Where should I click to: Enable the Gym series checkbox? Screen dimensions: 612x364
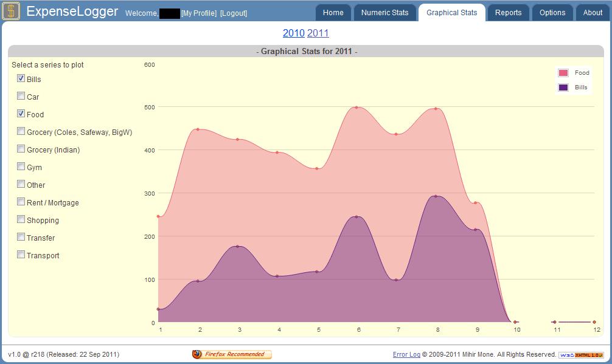coord(21,167)
